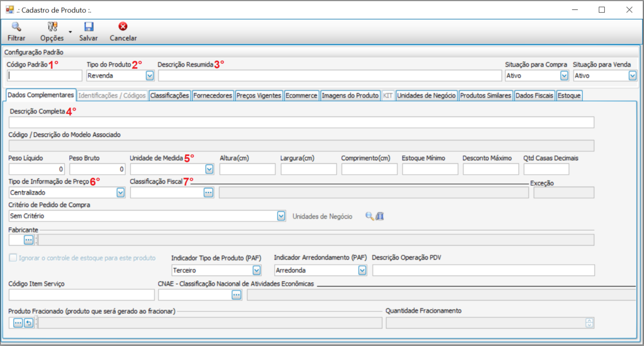
Task: Click the Classificação Fiscal code field
Action: [x=167, y=192]
